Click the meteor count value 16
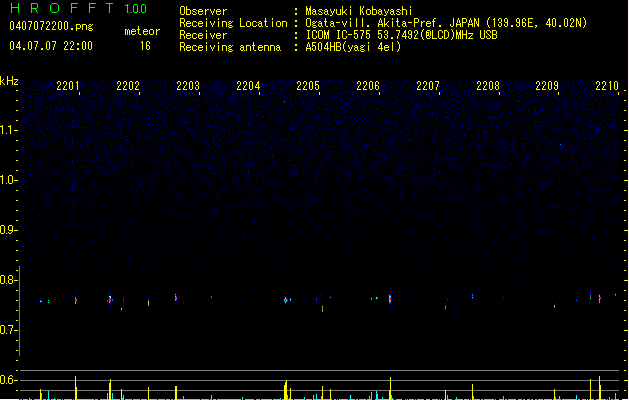This screenshot has width=629, height=400. click(x=145, y=46)
